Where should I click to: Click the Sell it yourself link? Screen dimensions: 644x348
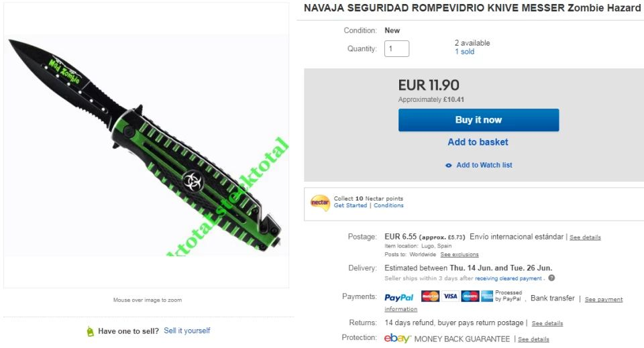pyautogui.click(x=187, y=331)
